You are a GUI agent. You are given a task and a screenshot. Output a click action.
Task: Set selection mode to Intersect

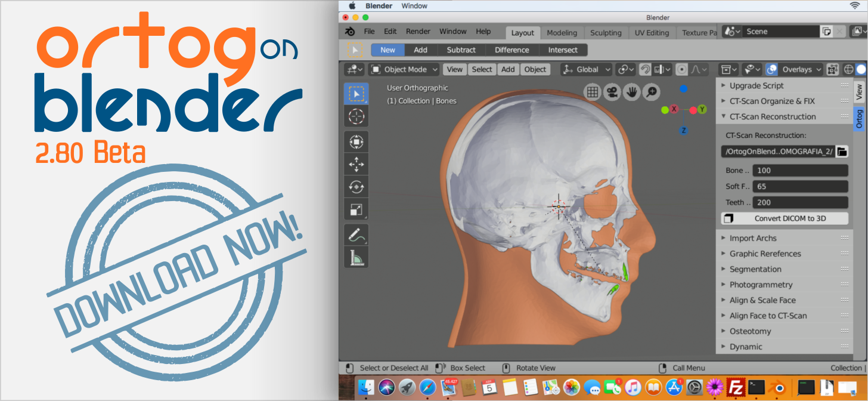pyautogui.click(x=563, y=50)
